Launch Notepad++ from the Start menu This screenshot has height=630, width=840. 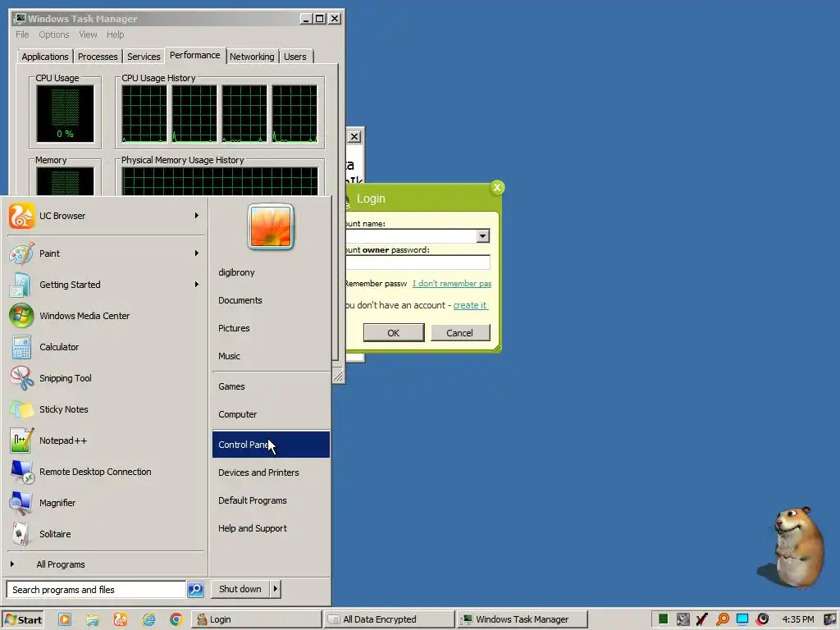point(106,441)
